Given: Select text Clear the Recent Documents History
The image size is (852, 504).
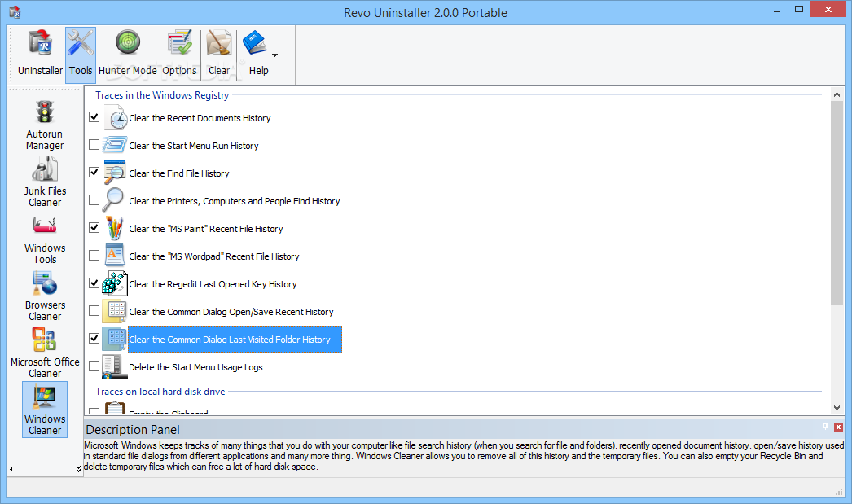Looking at the screenshot, I should (x=200, y=118).
